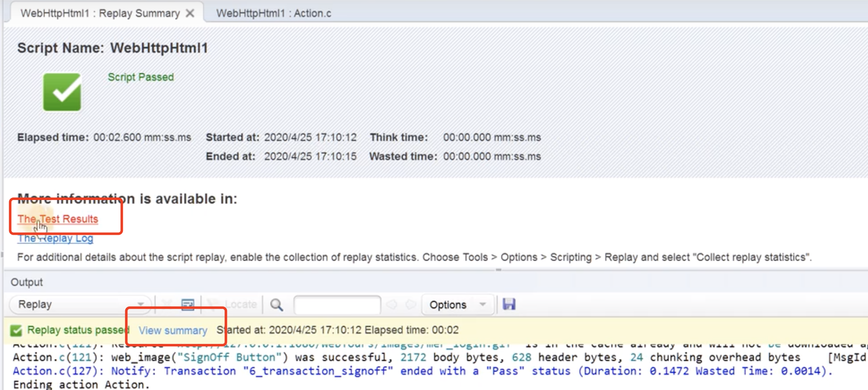Screen dimensions: 868x390
Task: Click log line for 6_transaction_signoff transaction
Action: (x=423, y=371)
